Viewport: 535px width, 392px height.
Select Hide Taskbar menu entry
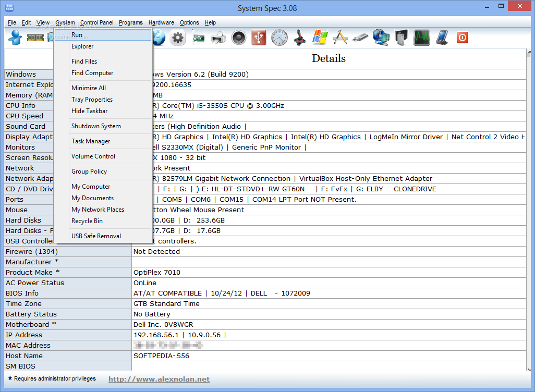[x=103, y=111]
